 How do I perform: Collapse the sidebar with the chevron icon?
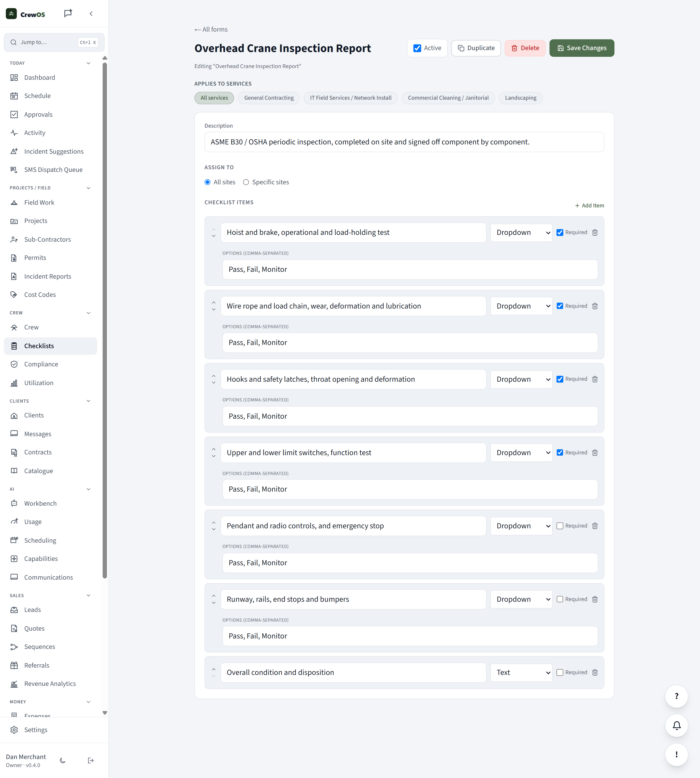click(x=91, y=14)
